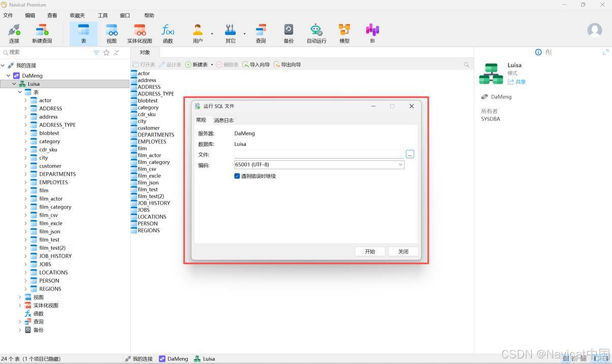
Task: Expand the actor table in tree
Action: click(x=25, y=101)
